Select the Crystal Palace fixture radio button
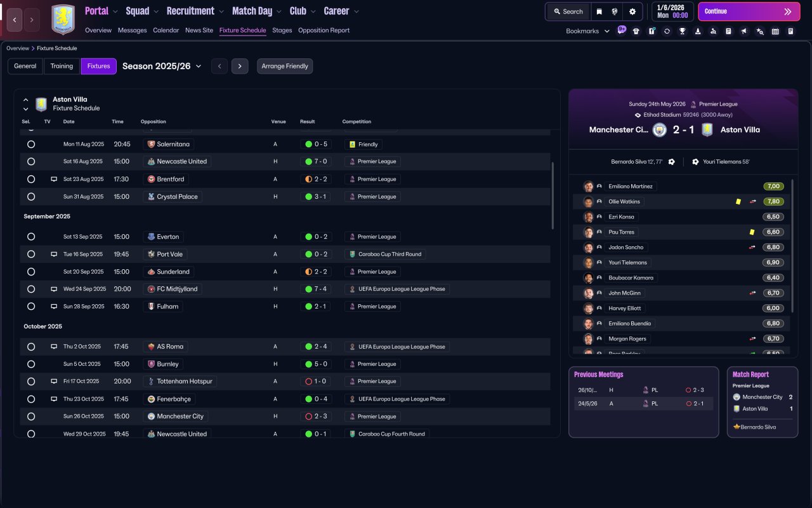The height and width of the screenshot is (508, 812). [31, 197]
